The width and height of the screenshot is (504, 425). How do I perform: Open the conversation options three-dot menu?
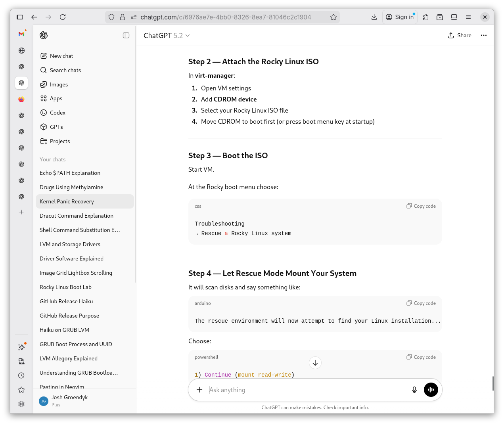point(483,35)
